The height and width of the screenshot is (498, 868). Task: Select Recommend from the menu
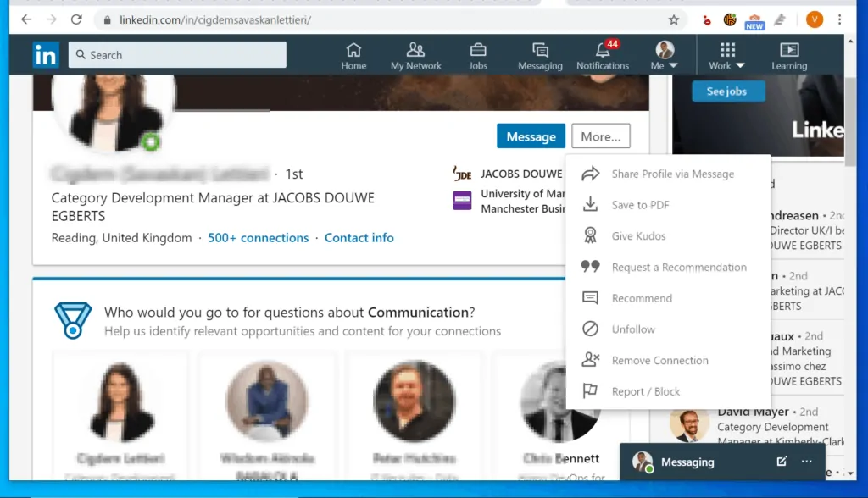668,298
